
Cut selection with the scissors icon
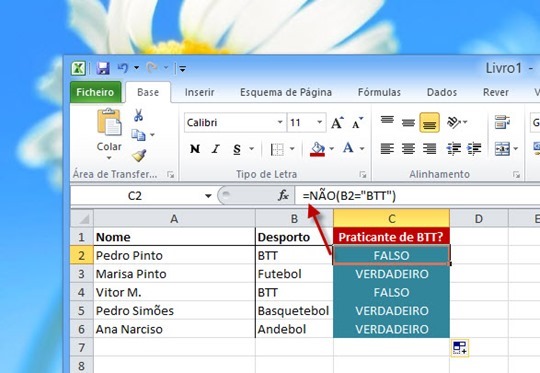tap(138, 115)
